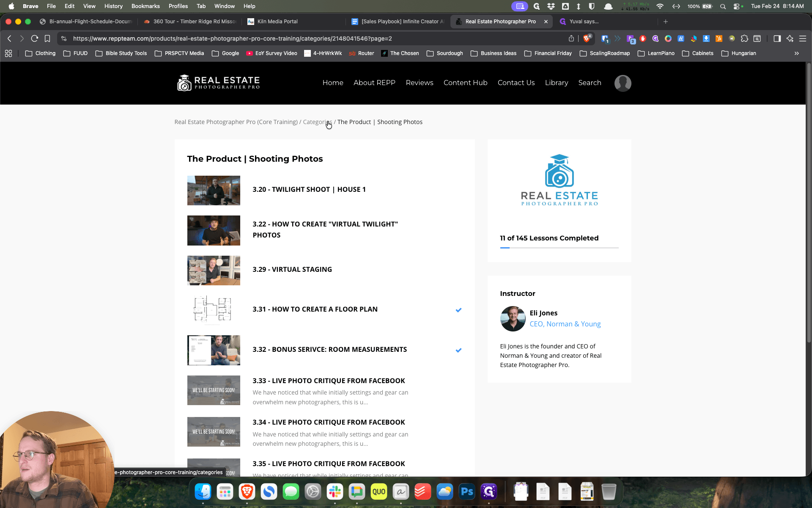Open the Bible Study Tools bookmark folder
812x508 pixels.
121,53
